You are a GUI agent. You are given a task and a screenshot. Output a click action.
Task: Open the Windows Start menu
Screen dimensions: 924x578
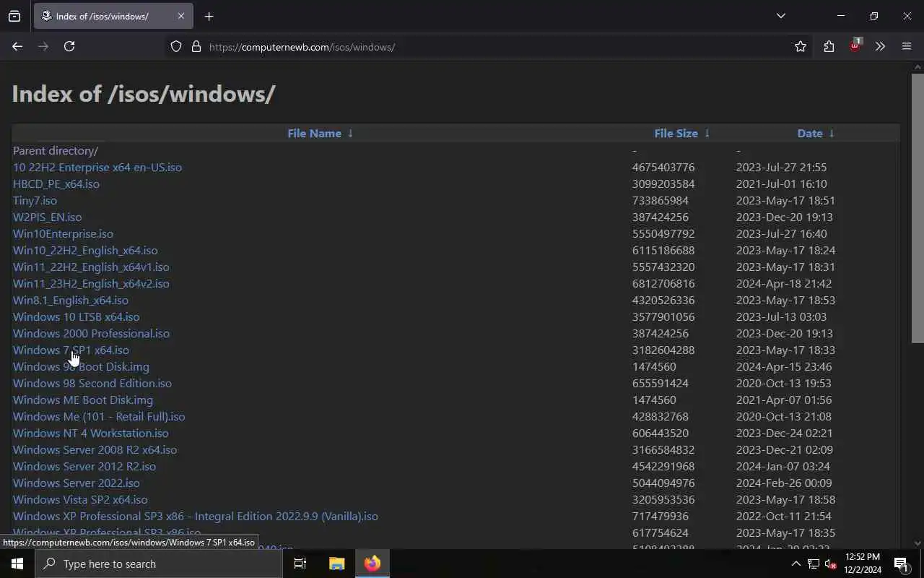click(x=17, y=564)
